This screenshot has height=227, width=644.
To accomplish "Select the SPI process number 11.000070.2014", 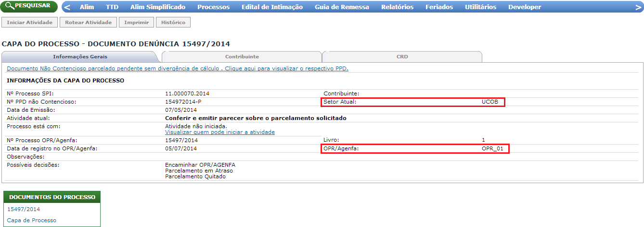I will coord(187,93).
